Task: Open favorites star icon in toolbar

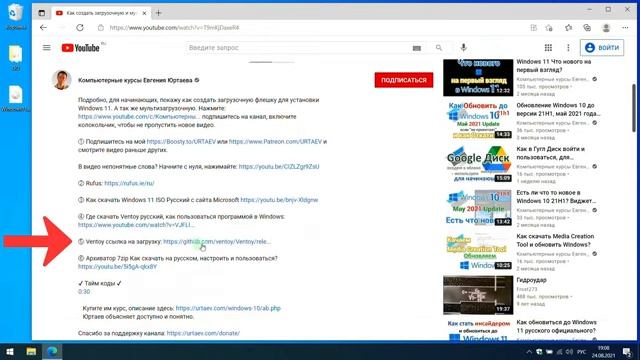Action: [568, 28]
